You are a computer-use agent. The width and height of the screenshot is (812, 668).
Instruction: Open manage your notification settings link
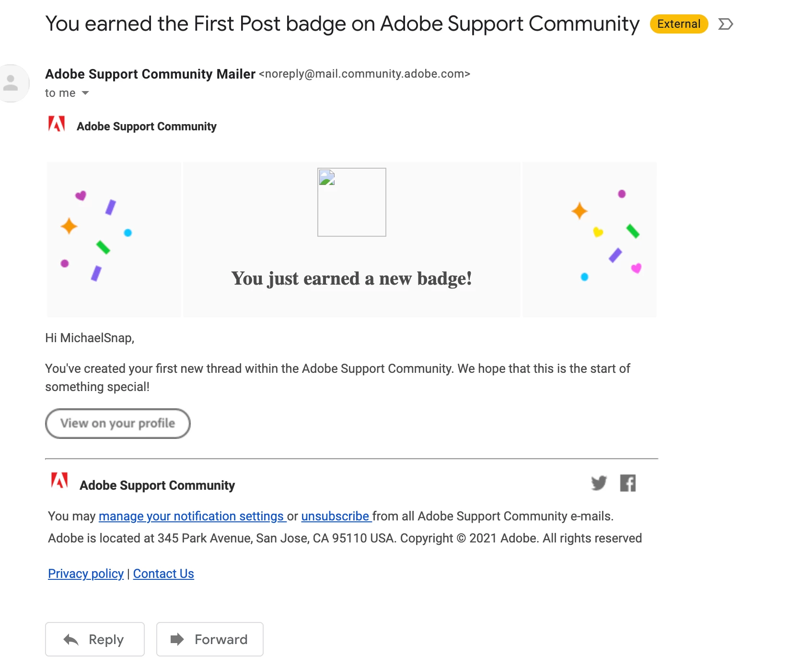(x=191, y=516)
